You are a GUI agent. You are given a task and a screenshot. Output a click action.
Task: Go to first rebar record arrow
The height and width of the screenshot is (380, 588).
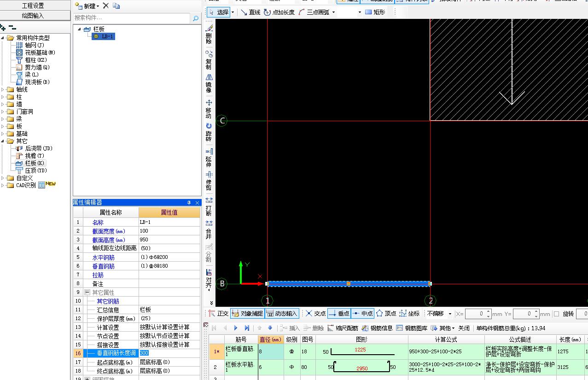click(x=214, y=328)
